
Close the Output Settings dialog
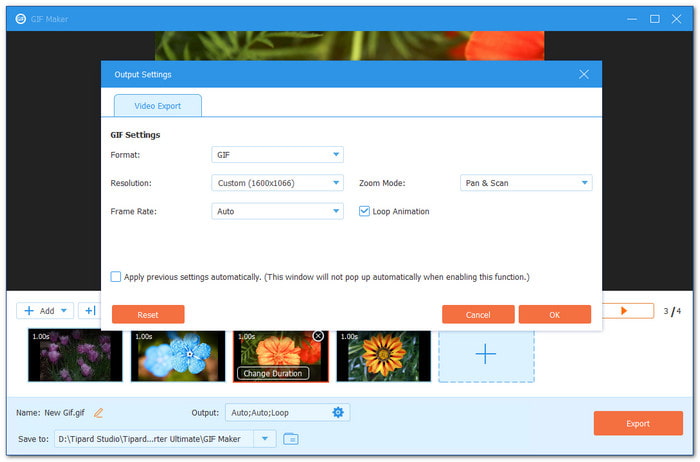[x=583, y=75]
